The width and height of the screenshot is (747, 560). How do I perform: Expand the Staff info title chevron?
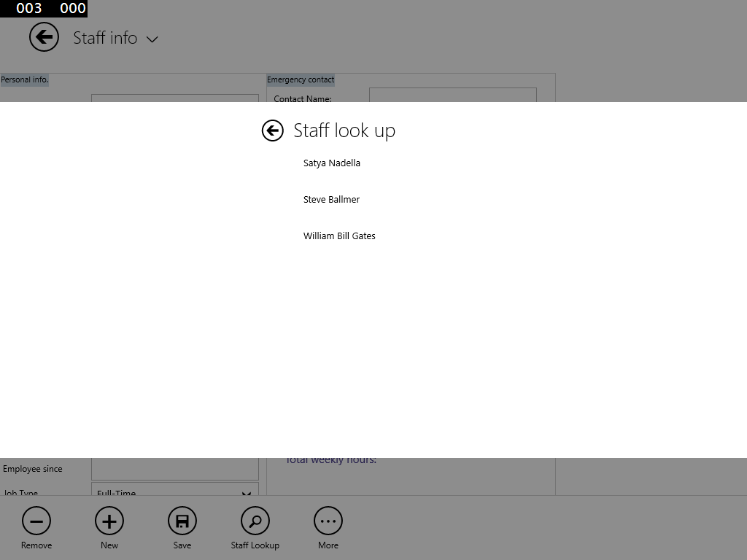tap(152, 39)
